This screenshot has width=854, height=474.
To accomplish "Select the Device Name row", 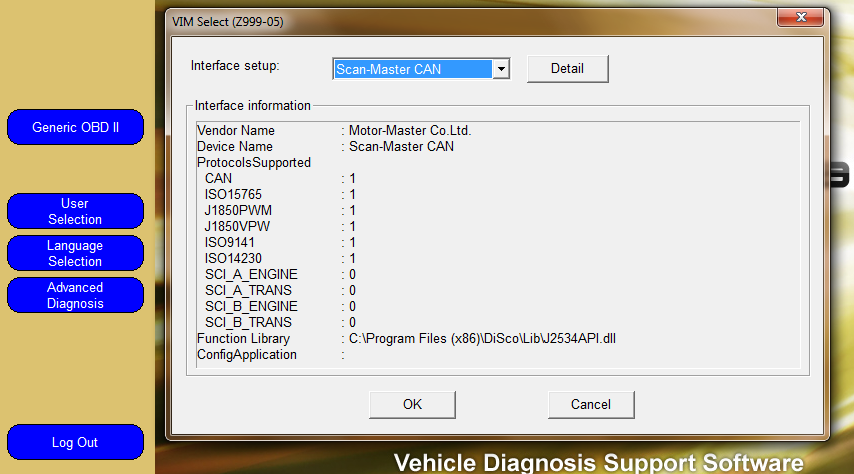I will 325,147.
